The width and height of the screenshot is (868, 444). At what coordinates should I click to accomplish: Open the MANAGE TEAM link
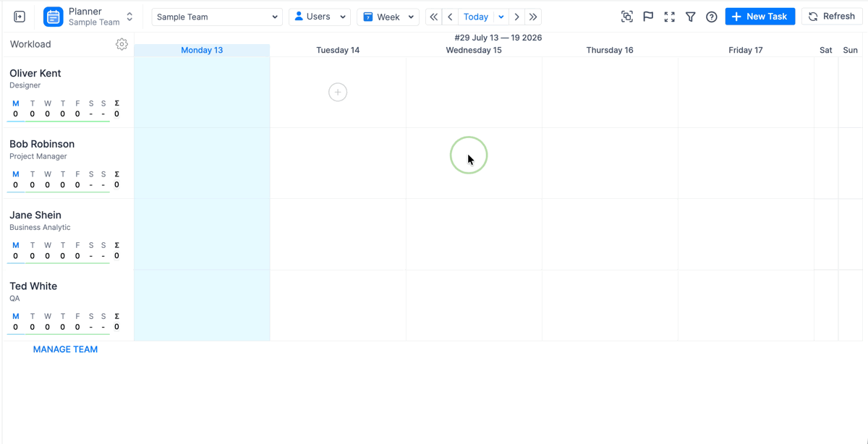click(x=65, y=349)
